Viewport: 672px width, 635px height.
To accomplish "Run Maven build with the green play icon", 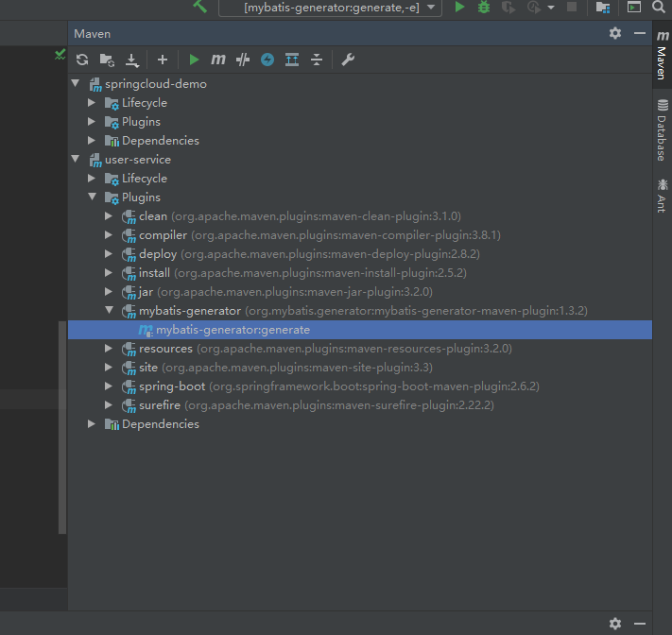I will [x=194, y=60].
